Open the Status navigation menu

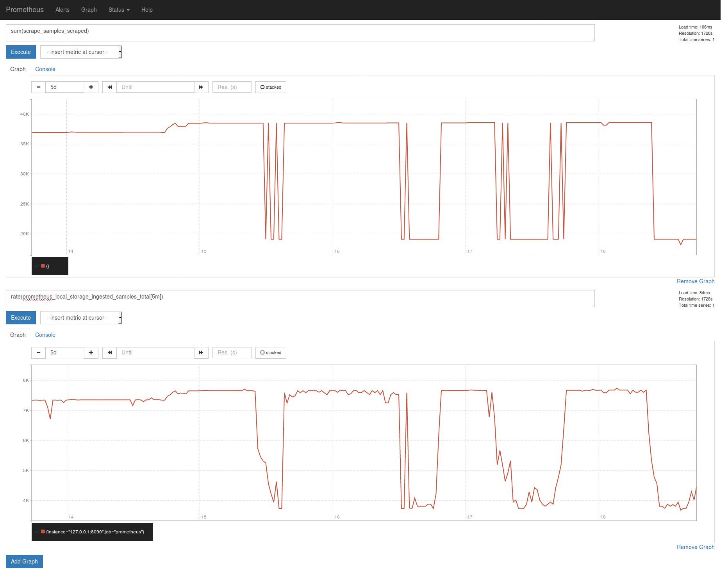(118, 10)
